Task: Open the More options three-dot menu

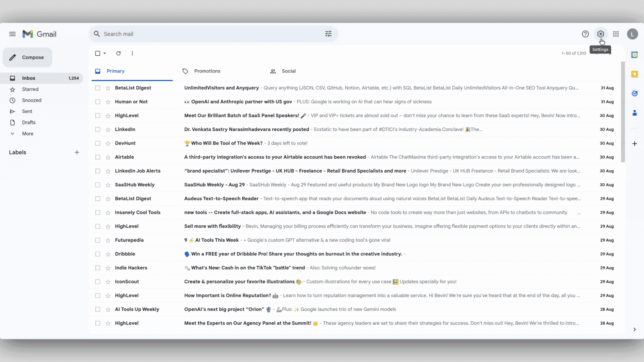Action: tap(132, 53)
